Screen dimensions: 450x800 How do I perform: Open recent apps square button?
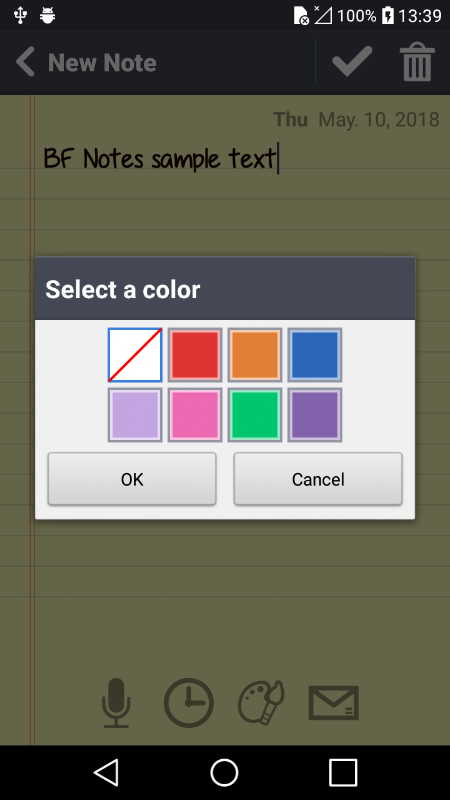pyautogui.click(x=343, y=772)
